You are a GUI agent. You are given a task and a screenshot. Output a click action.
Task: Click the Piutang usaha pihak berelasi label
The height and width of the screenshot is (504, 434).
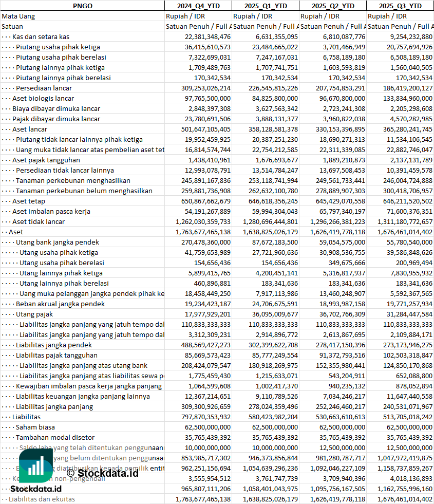[x=61, y=57]
